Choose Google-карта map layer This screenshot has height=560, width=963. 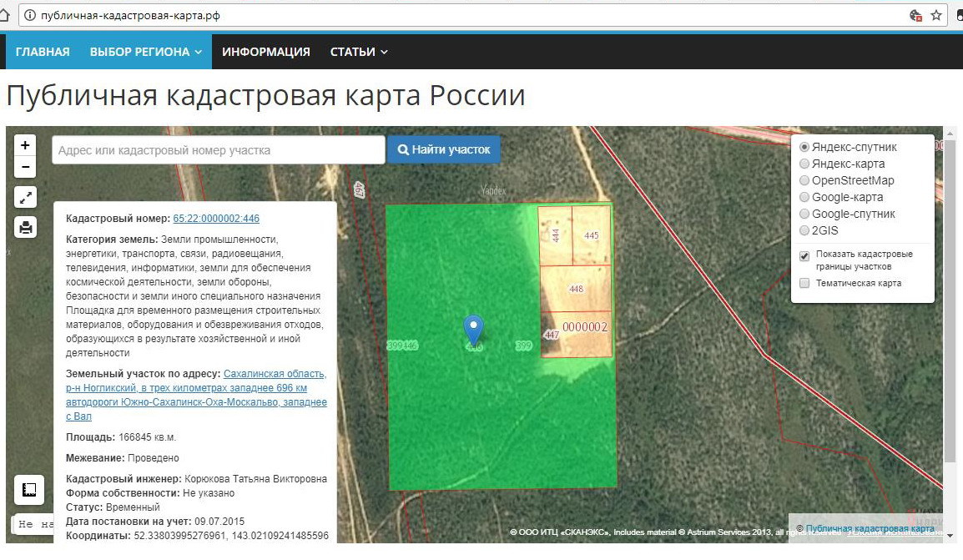point(804,197)
